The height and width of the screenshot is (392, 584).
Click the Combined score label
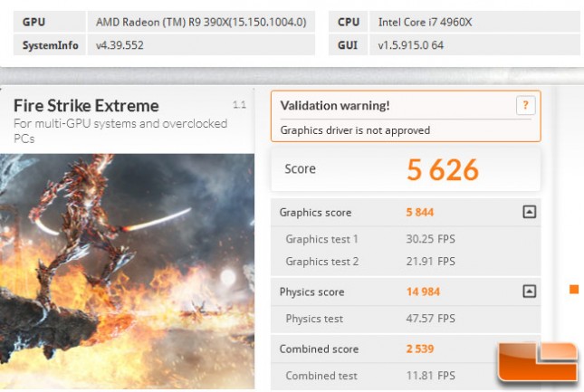(x=319, y=349)
